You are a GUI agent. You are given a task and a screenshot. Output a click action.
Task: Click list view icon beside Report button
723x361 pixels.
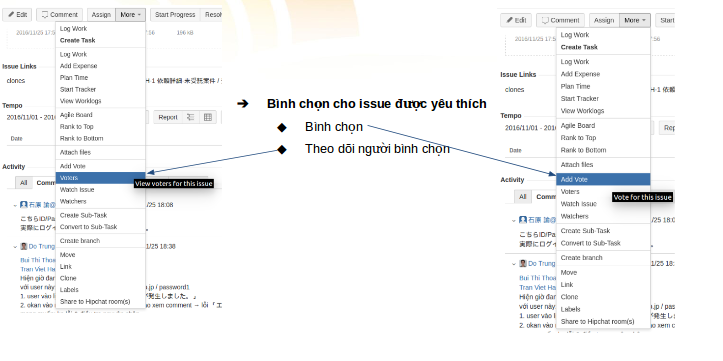coord(190,117)
